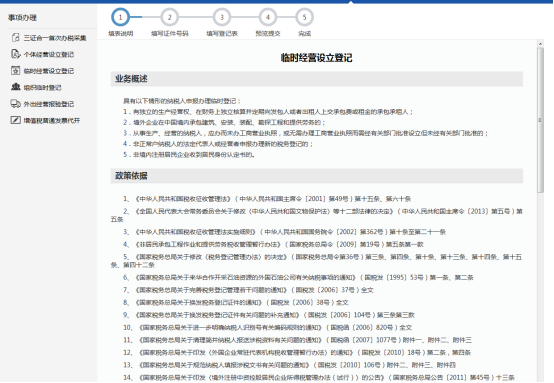
Task: Click the 政策依据 section header
Action: 317,176
